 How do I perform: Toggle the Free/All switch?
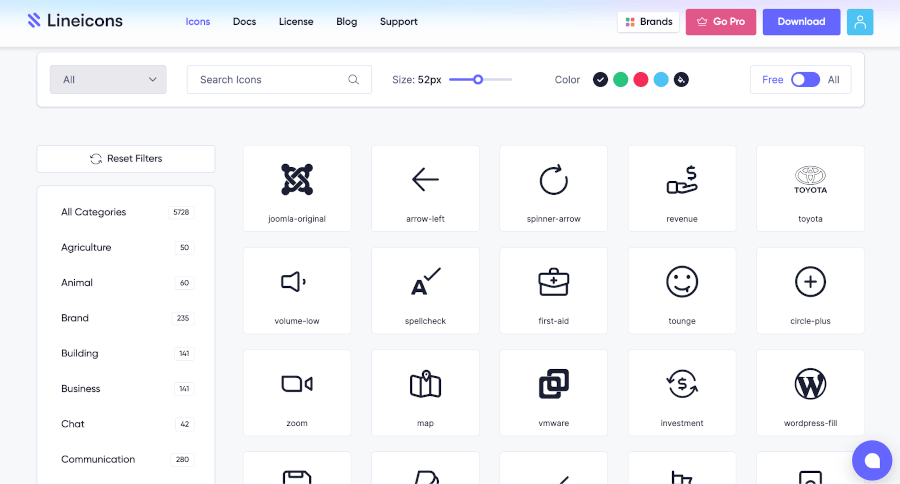[805, 80]
